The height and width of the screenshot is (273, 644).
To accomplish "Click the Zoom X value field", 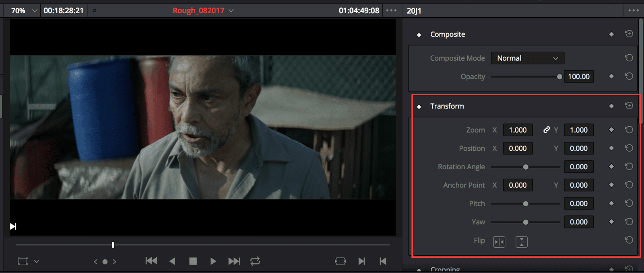I will (518, 130).
